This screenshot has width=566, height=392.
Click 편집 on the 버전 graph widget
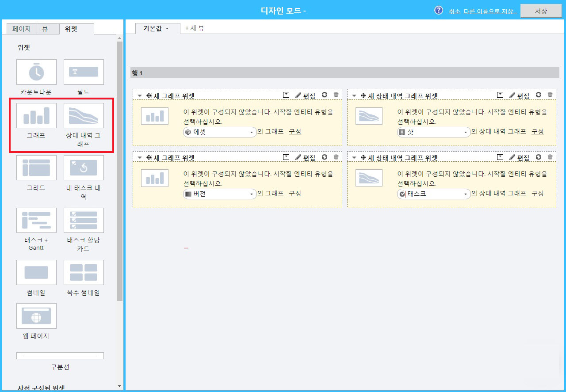[305, 158]
